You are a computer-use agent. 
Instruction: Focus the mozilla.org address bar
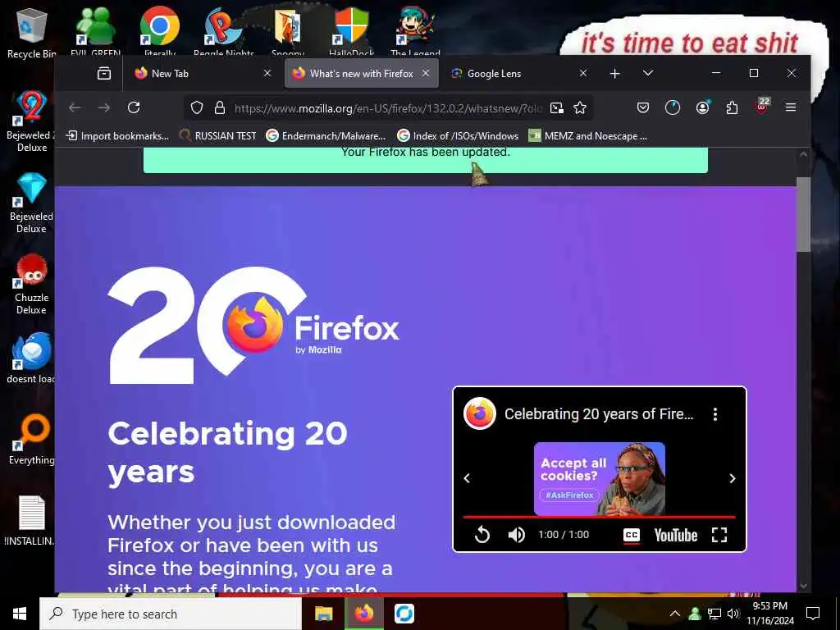pos(388,108)
